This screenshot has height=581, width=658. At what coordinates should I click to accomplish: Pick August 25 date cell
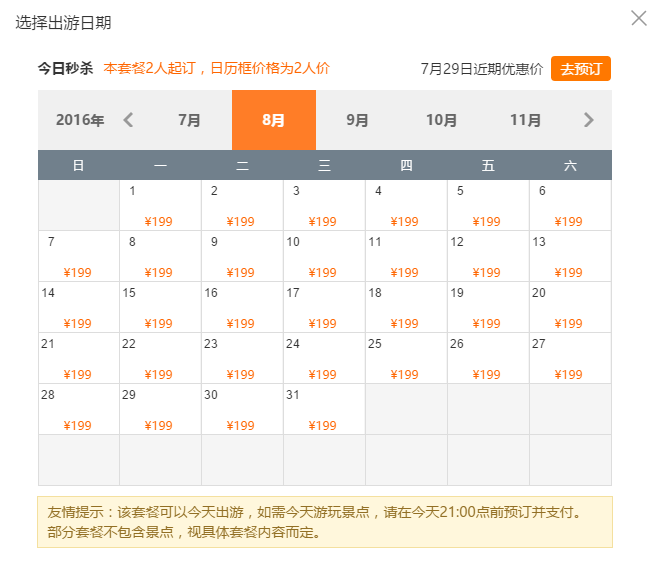[x=406, y=358]
